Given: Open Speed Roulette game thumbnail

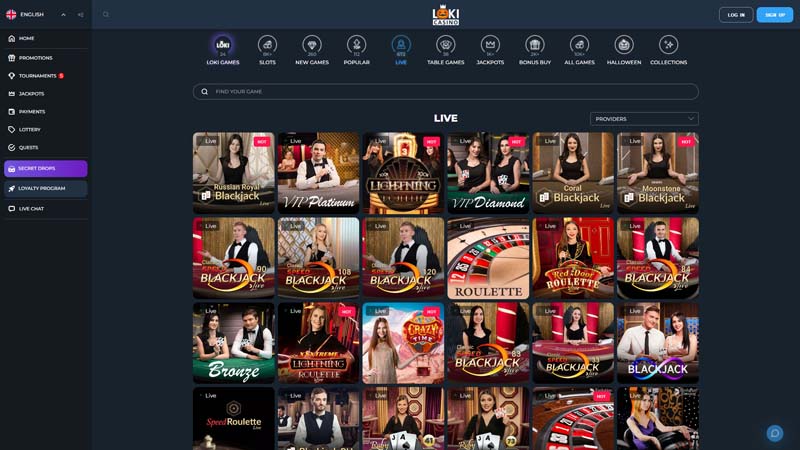Looking at the screenshot, I should click(x=234, y=418).
